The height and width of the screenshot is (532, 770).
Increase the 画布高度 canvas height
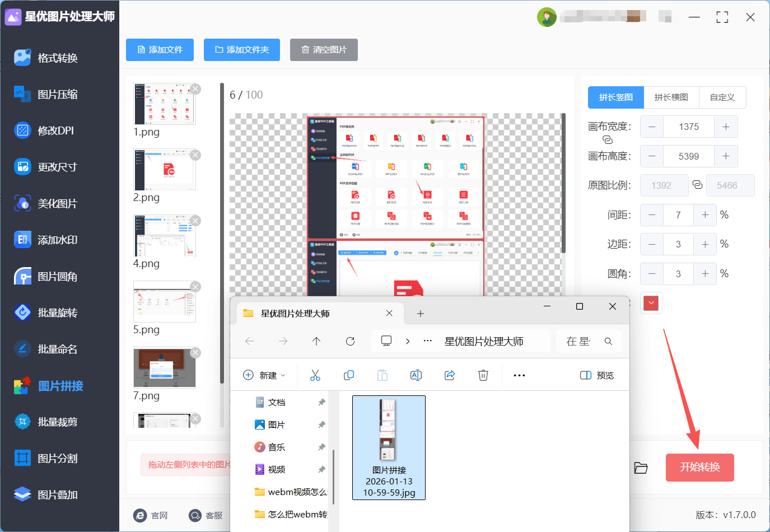click(x=726, y=156)
